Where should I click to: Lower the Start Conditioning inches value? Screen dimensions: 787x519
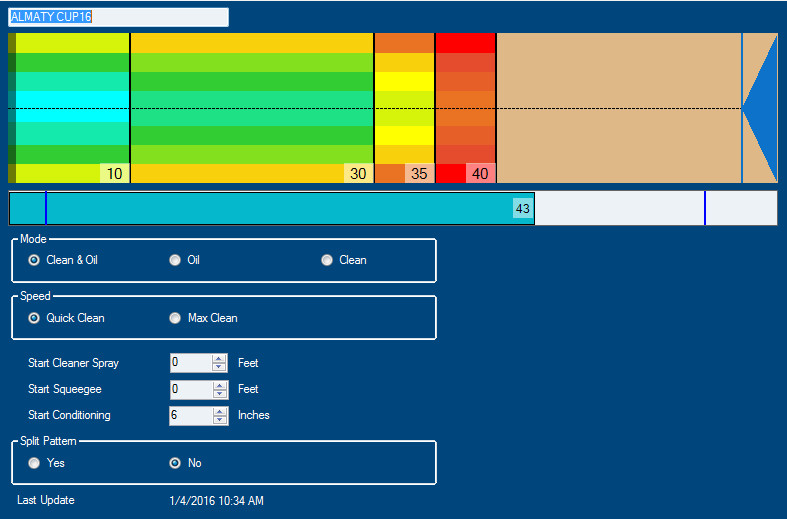pos(219,420)
